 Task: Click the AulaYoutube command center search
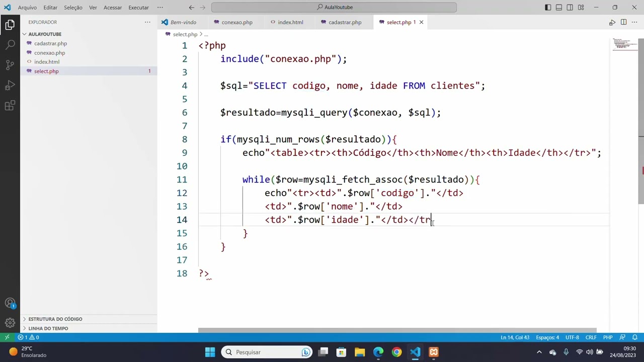[334, 8]
